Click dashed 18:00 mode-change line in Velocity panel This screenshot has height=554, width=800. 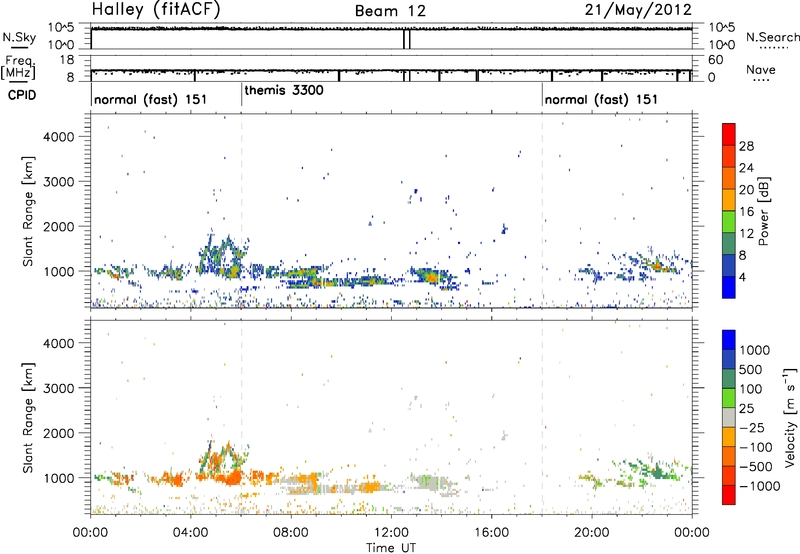[542, 417]
